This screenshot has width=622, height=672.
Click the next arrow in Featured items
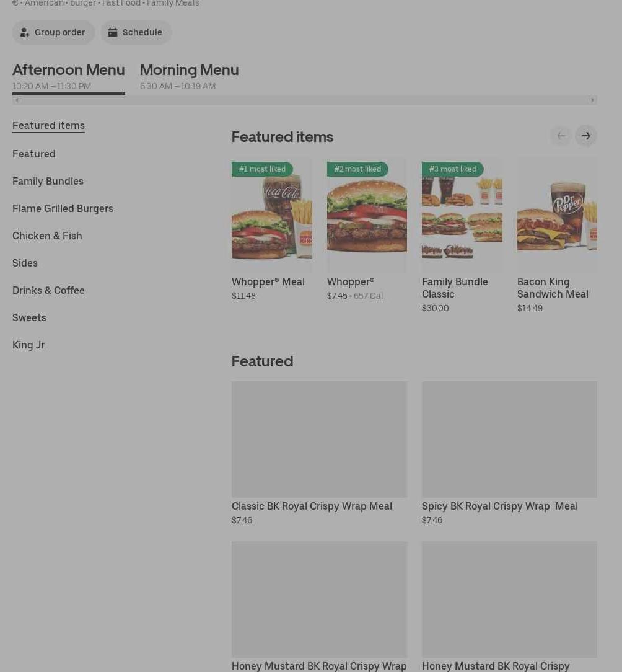pyautogui.click(x=585, y=136)
